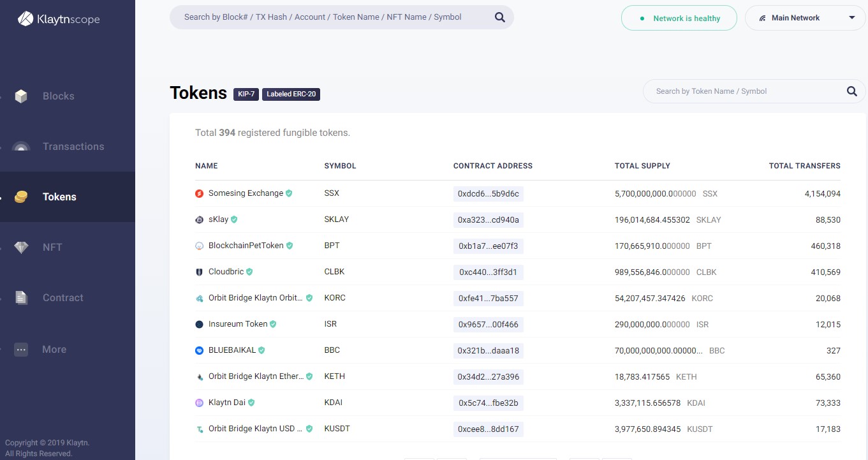Click the verified badge next to Somesing Exchange
Viewport: 868px width, 460px height.
pos(289,193)
